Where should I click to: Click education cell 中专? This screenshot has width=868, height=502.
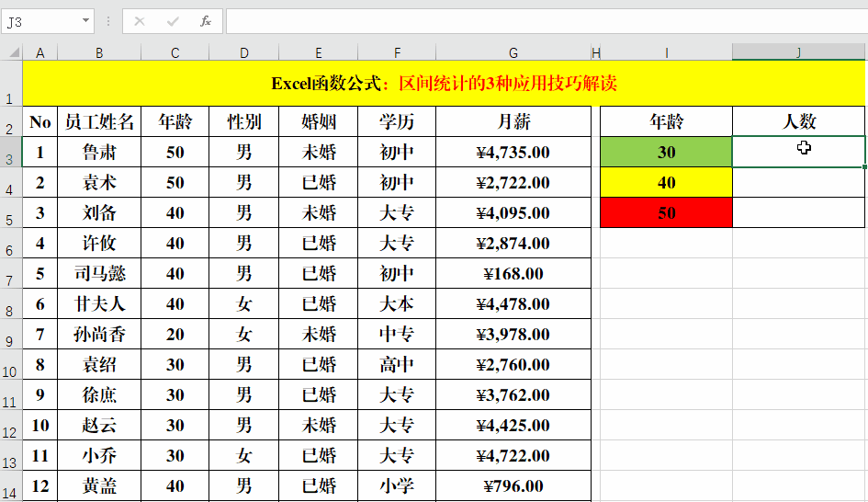click(397, 334)
